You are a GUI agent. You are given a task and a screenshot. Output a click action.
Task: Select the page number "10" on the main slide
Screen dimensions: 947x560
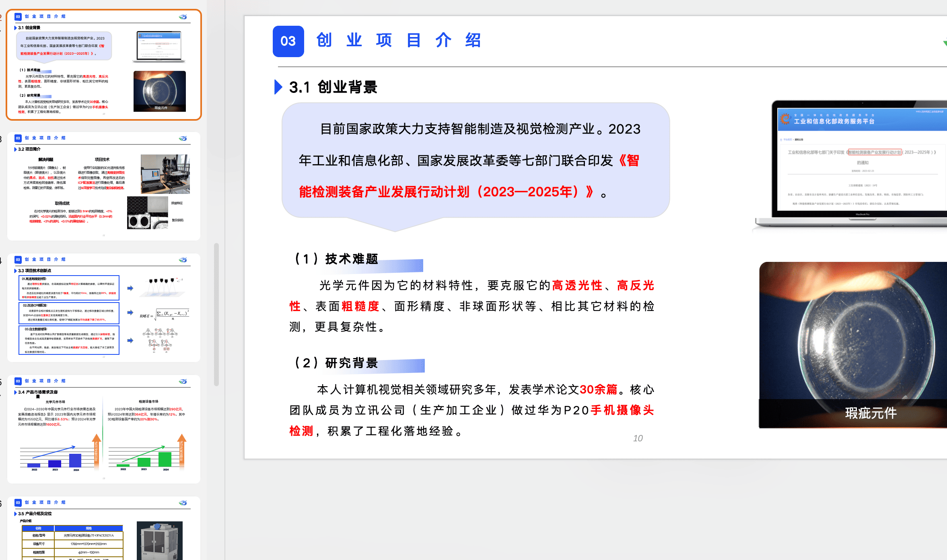point(638,439)
